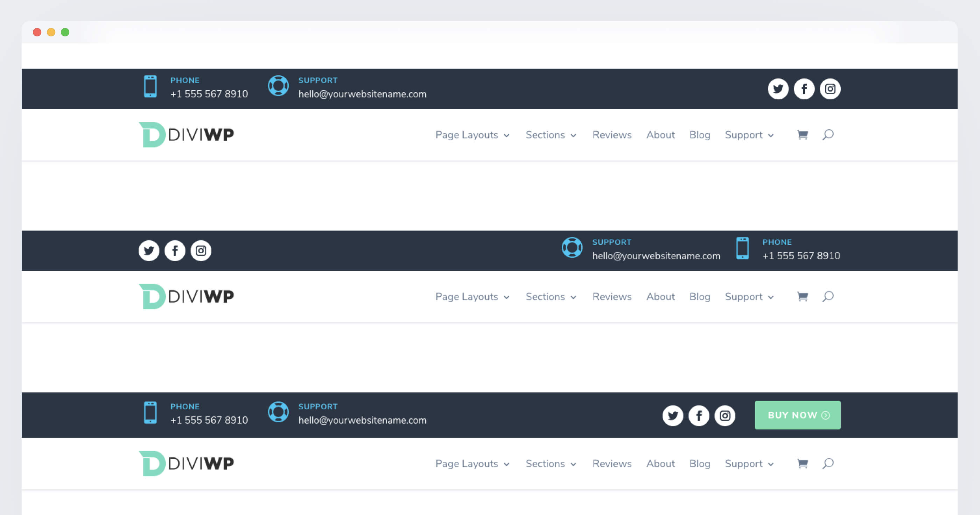Open Reviews in the third menu
This screenshot has width=980, height=515.
612,463
